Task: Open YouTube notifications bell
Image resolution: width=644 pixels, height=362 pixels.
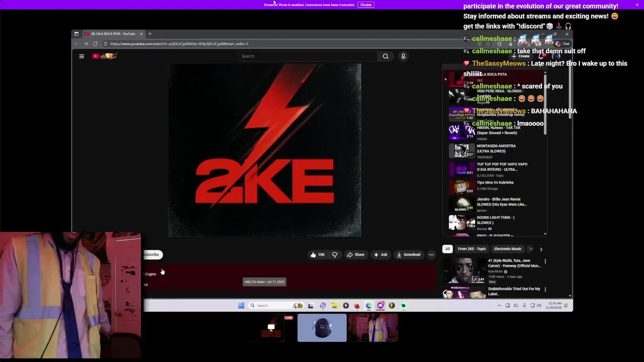Action: pos(541,56)
